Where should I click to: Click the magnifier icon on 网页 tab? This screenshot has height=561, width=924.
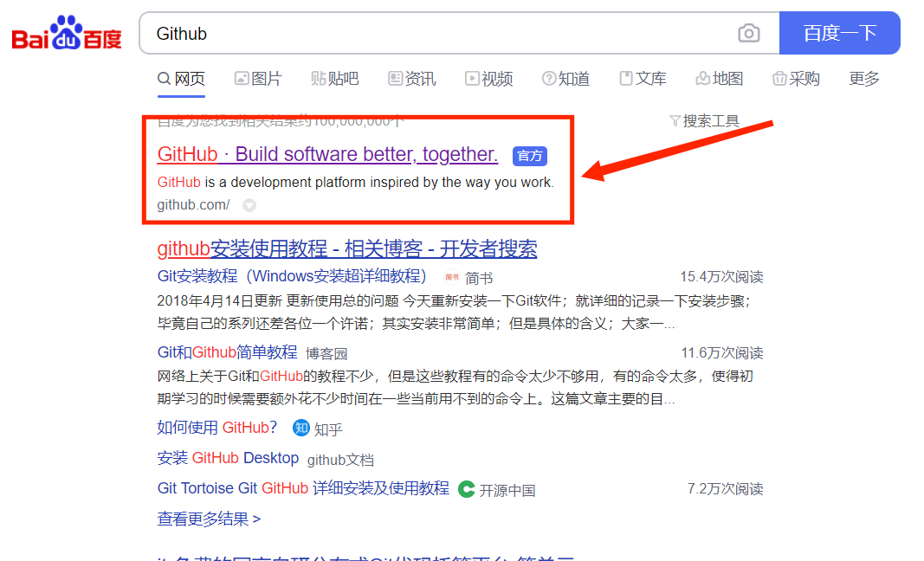tap(164, 78)
